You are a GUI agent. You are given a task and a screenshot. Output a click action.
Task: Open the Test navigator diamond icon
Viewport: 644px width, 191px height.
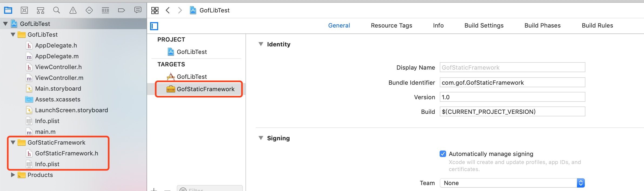(89, 10)
